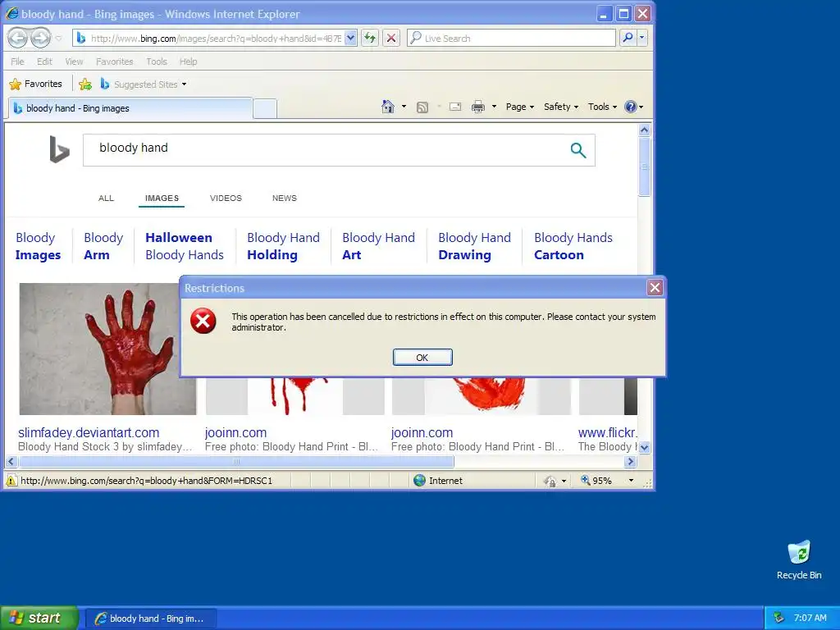
Task: Open the Page menu dropdown
Action: pyautogui.click(x=519, y=107)
